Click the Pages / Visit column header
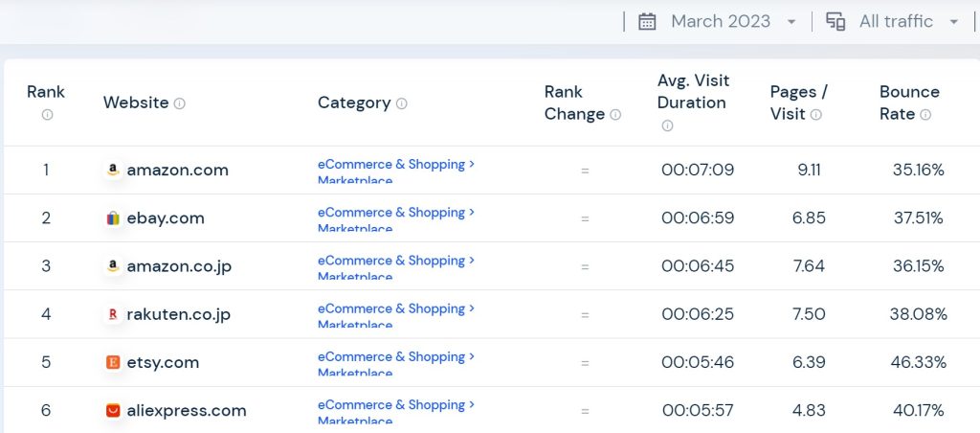The width and height of the screenshot is (980, 433). tap(798, 103)
